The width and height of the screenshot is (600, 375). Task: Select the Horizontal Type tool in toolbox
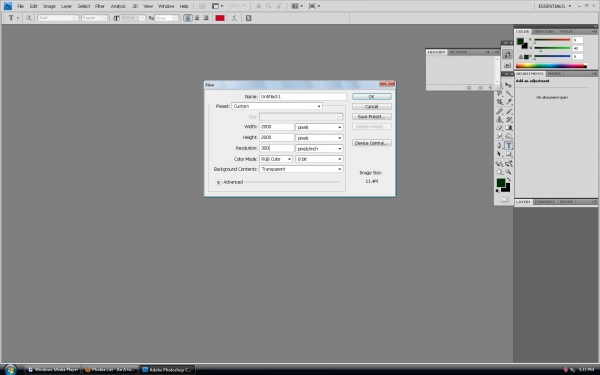tap(509, 145)
